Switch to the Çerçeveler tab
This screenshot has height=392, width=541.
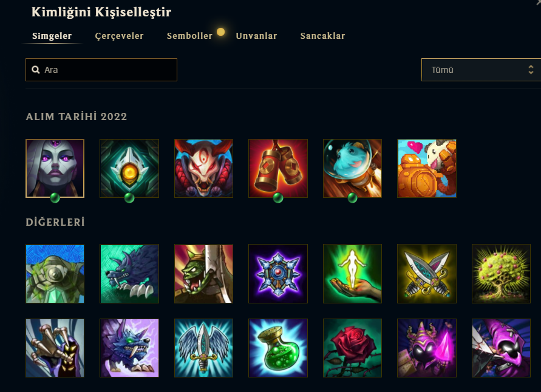pyautogui.click(x=119, y=36)
